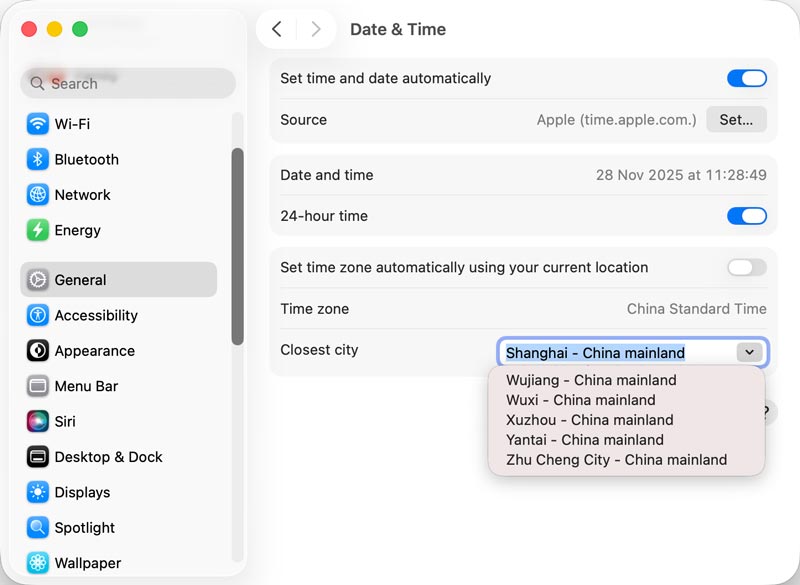800x585 pixels.
Task: Disable Set time and date automatically
Action: coord(747,78)
